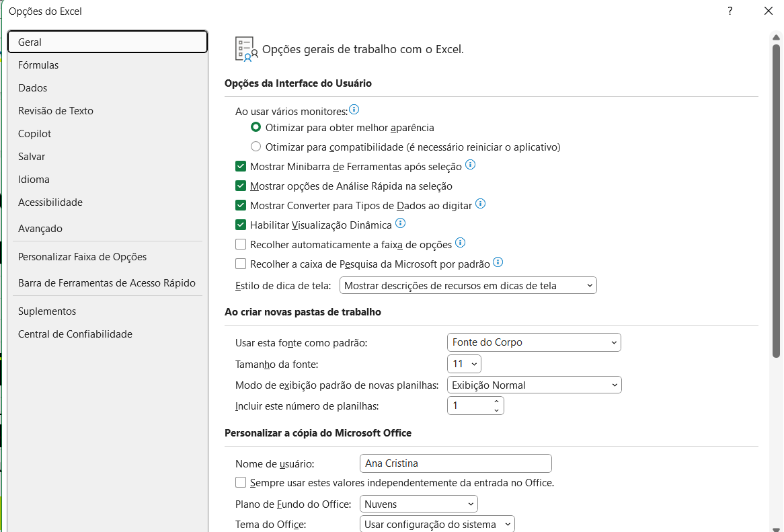Open the Idioma category
Viewport: 784px width, 532px height.
[108, 180]
